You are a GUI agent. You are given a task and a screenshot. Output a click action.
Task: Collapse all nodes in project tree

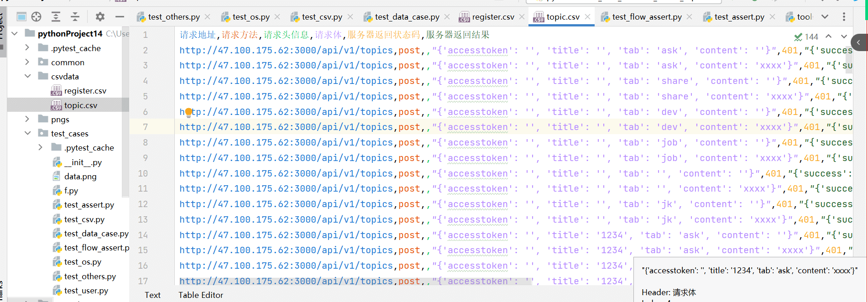pyautogui.click(x=75, y=17)
